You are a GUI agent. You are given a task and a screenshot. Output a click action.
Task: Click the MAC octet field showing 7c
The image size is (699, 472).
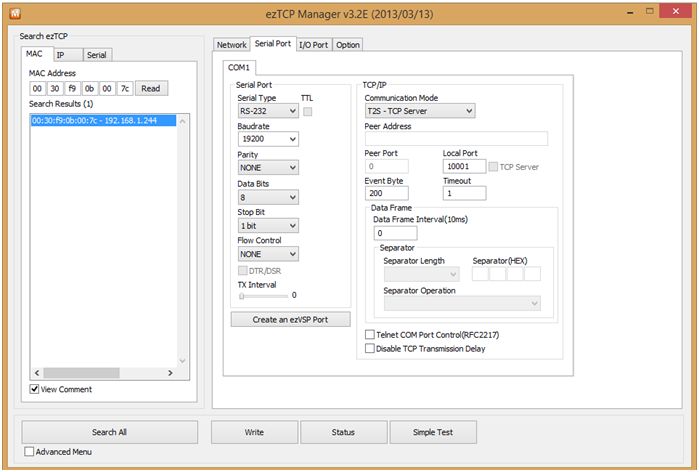(x=125, y=88)
